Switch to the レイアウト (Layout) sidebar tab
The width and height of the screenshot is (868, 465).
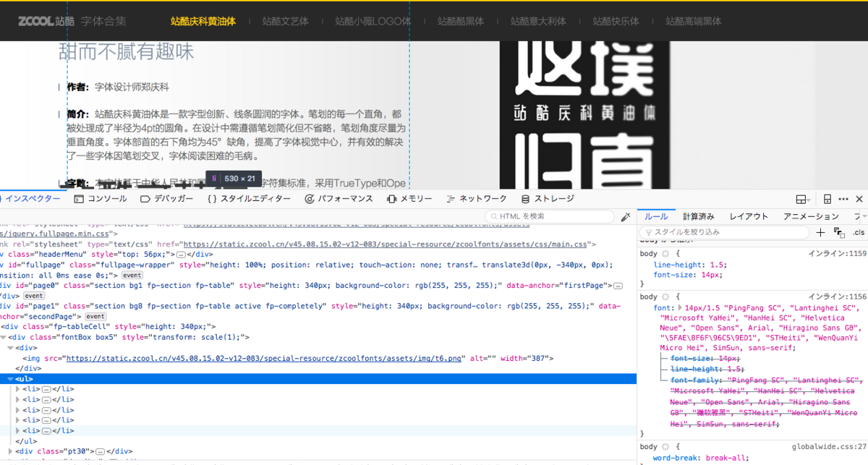pyautogui.click(x=749, y=216)
